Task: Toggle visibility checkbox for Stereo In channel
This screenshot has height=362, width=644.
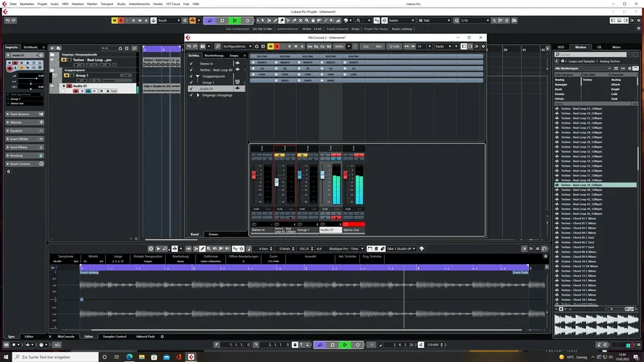Action: pos(191,63)
